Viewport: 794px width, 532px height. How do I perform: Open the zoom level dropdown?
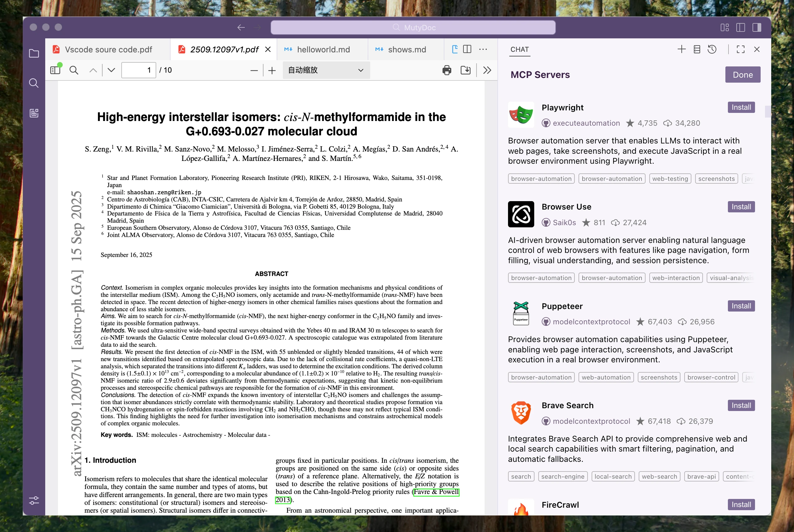tap(326, 70)
